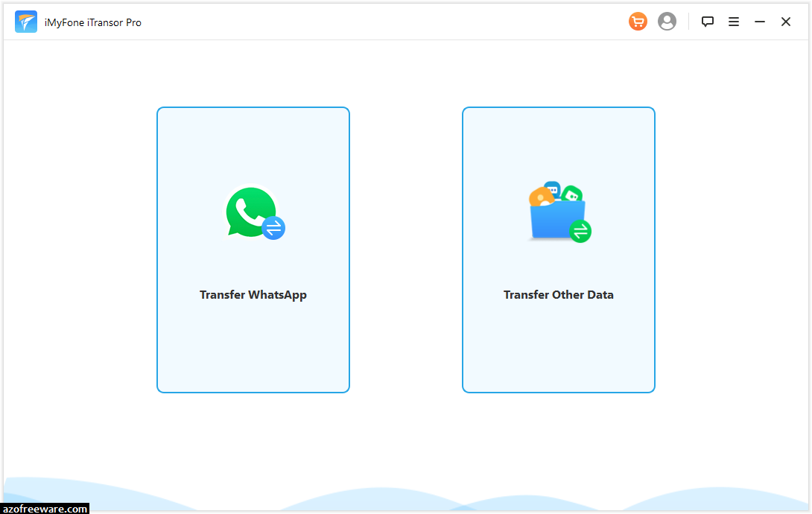Minimize the iTransor Pro window
Screen dimensions: 812x514
click(x=760, y=22)
